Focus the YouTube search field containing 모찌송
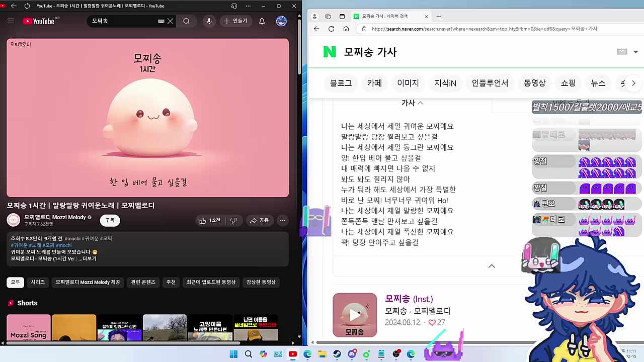 point(123,21)
